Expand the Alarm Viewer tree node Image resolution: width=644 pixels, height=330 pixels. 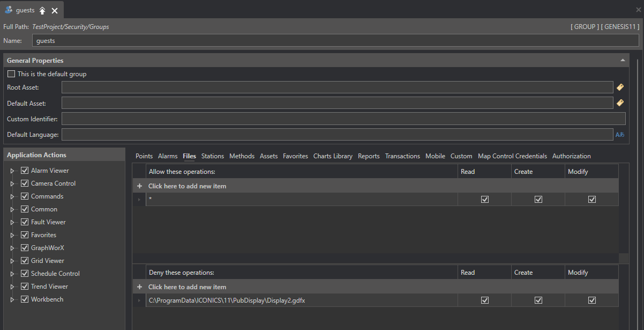pyautogui.click(x=13, y=171)
